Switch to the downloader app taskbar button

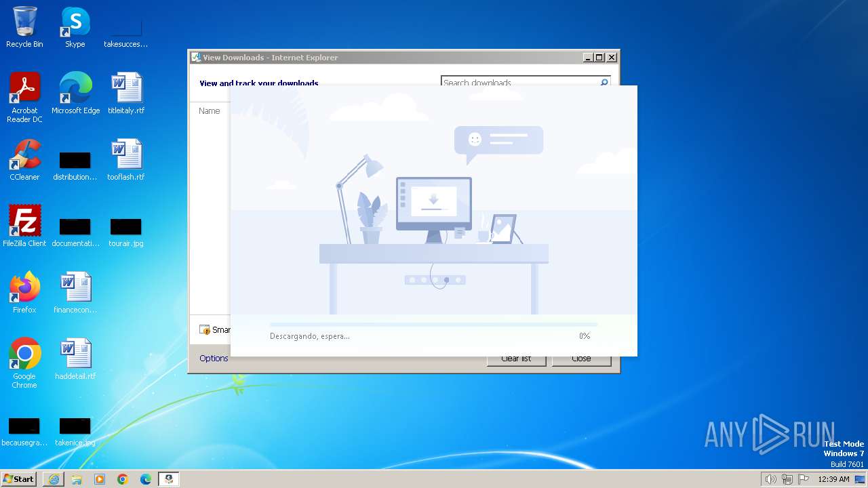169,479
